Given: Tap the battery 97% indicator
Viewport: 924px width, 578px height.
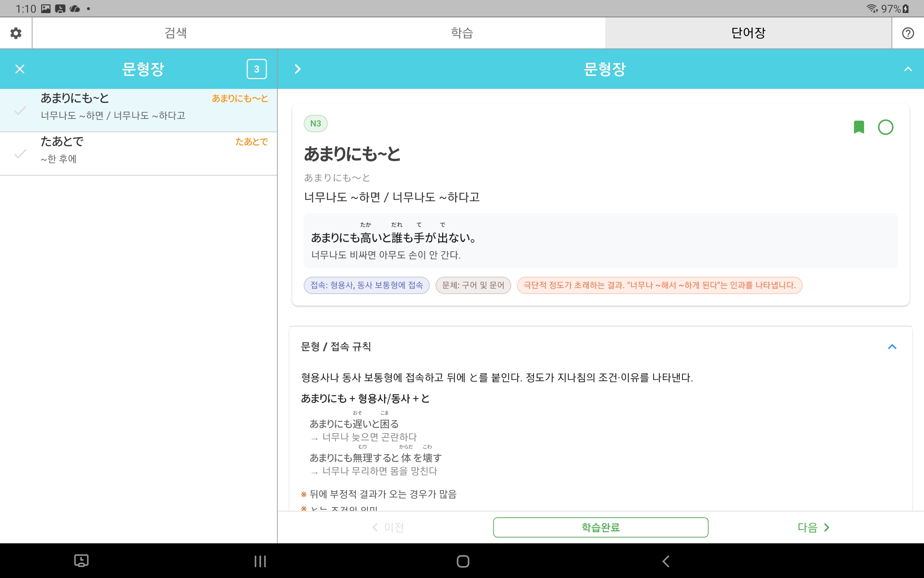Looking at the screenshot, I should click(895, 8).
